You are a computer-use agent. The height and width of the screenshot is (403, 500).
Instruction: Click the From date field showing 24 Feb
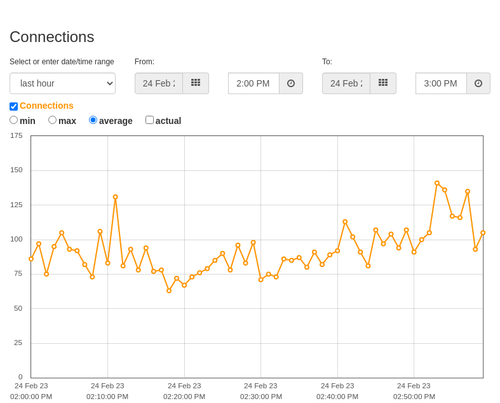pyautogui.click(x=159, y=83)
